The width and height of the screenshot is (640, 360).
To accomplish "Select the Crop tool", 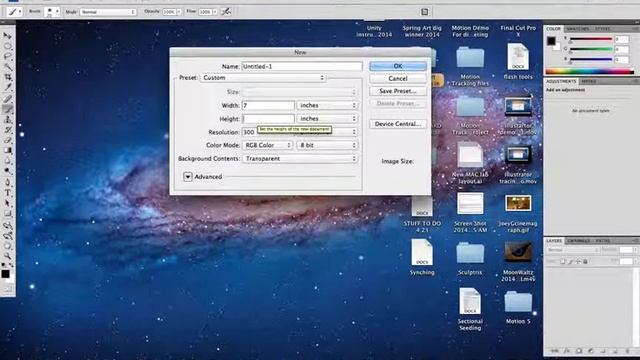I will [x=7, y=77].
